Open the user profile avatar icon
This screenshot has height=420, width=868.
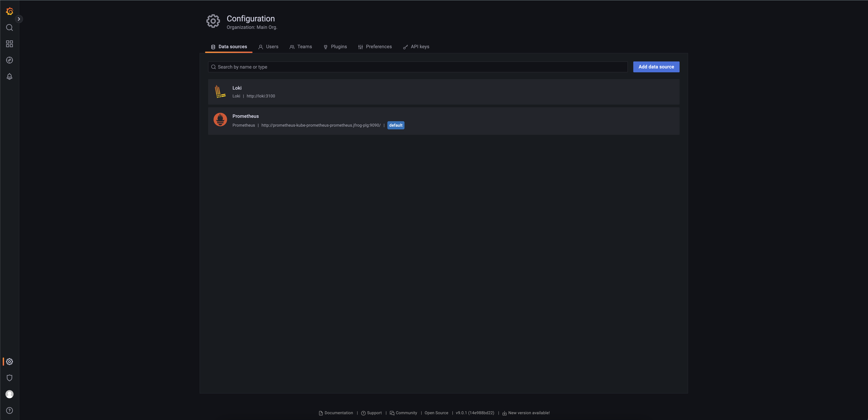tap(9, 394)
